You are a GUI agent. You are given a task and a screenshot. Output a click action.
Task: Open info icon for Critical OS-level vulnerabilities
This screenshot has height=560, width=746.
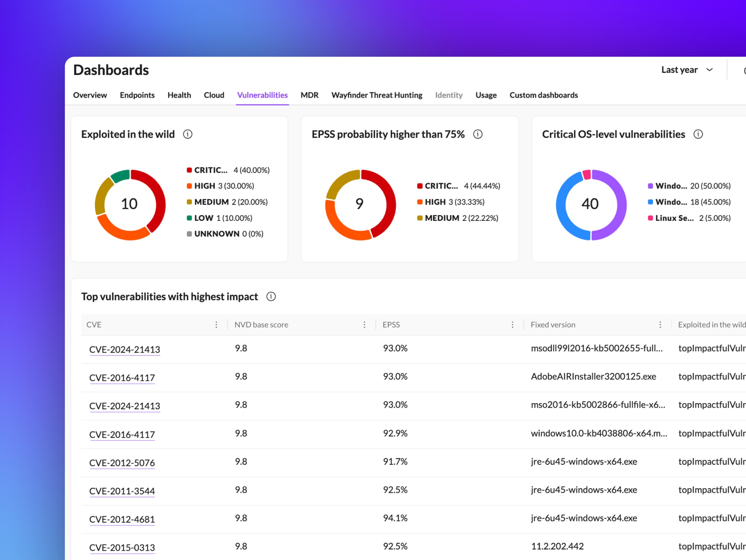(x=698, y=134)
